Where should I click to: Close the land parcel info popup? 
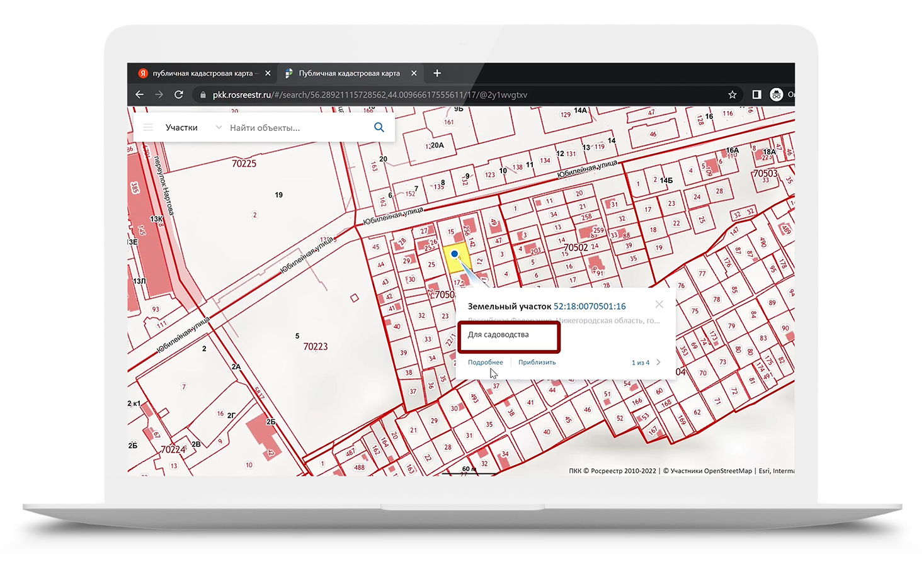(x=659, y=305)
